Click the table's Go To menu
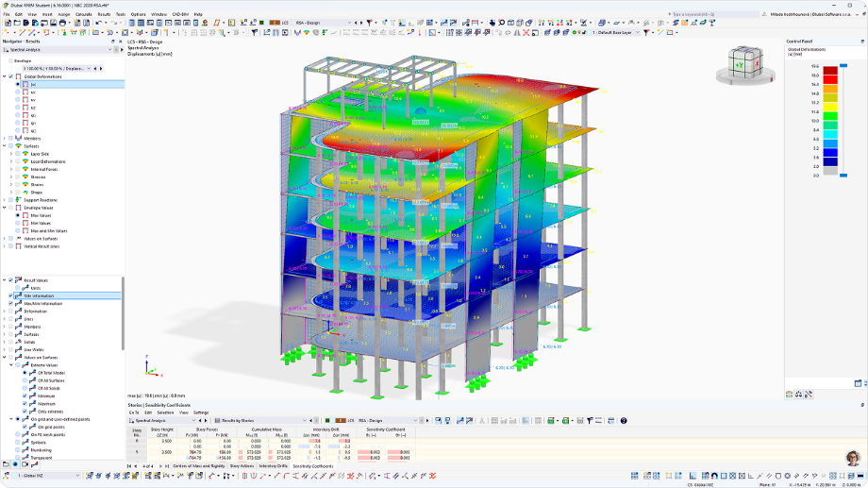The height and width of the screenshot is (488, 868). (134, 412)
